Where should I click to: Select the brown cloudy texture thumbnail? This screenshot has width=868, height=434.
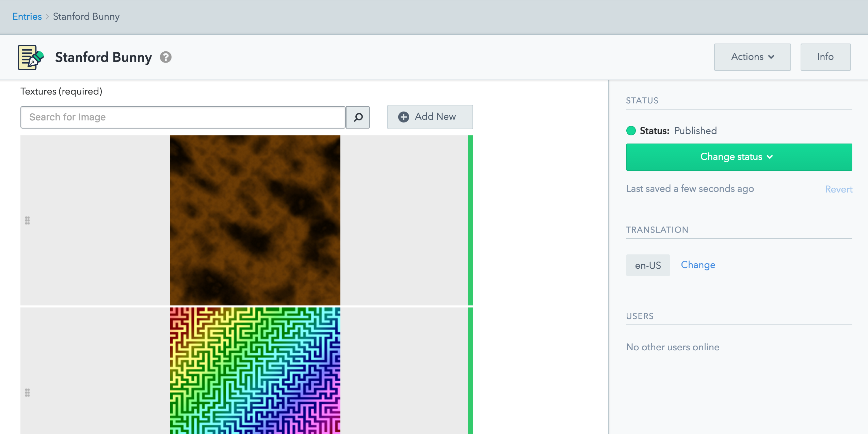pos(255,220)
